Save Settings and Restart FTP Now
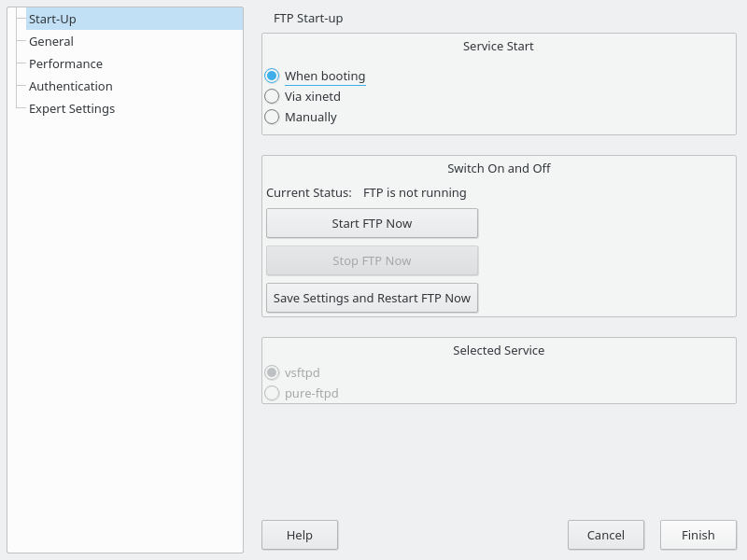Viewport: 747px width, 560px height. click(x=372, y=298)
